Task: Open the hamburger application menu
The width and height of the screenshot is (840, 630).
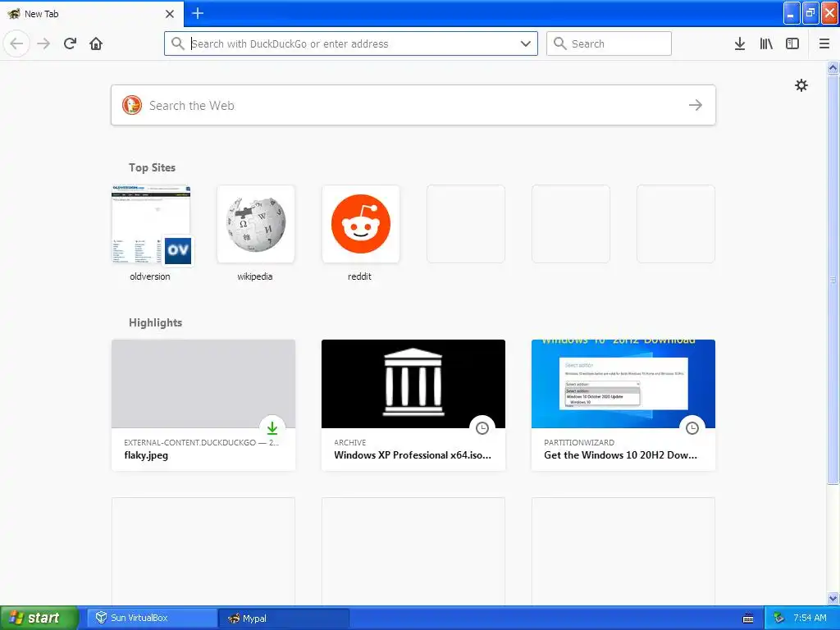Action: tap(824, 43)
